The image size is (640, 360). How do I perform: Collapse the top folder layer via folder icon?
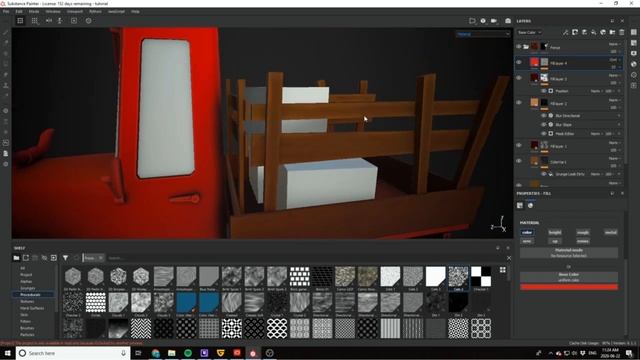[526, 47]
